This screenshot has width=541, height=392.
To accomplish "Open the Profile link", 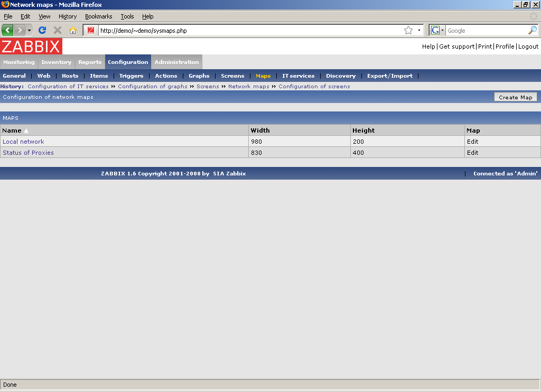I will click(505, 46).
